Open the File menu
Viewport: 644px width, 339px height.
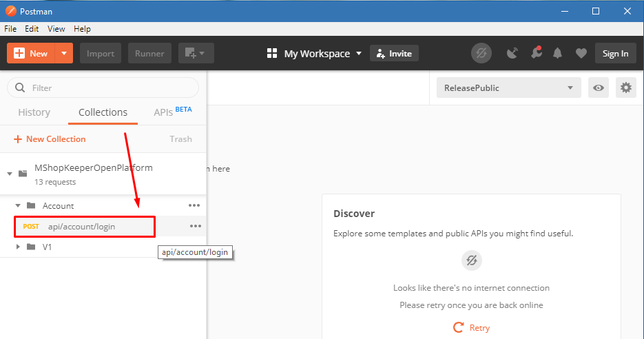tap(10, 29)
